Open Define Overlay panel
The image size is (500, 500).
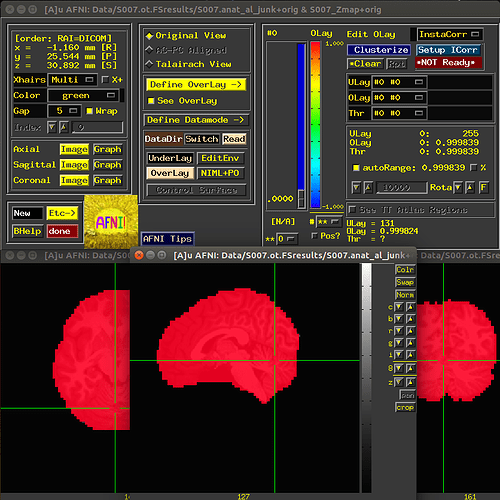[196, 85]
